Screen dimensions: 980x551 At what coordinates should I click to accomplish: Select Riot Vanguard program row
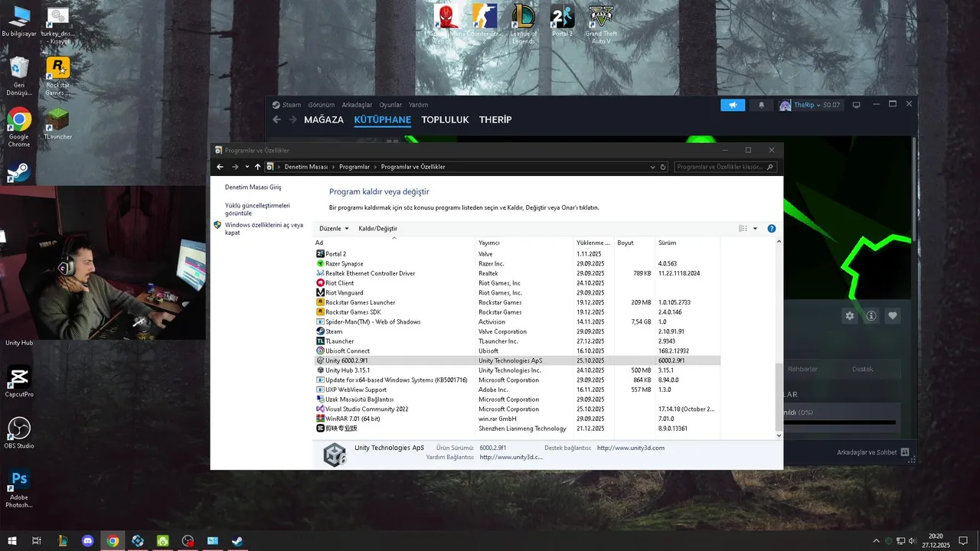point(517,292)
